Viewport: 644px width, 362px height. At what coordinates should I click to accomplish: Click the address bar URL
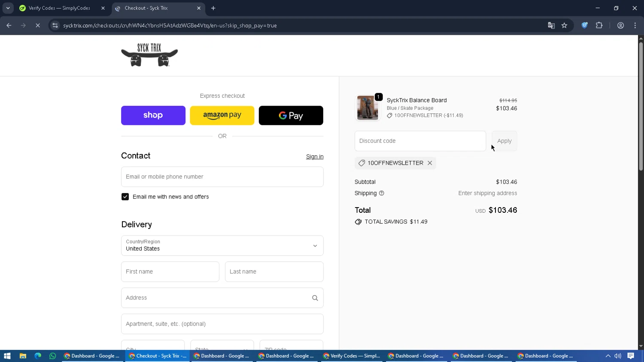point(170,25)
